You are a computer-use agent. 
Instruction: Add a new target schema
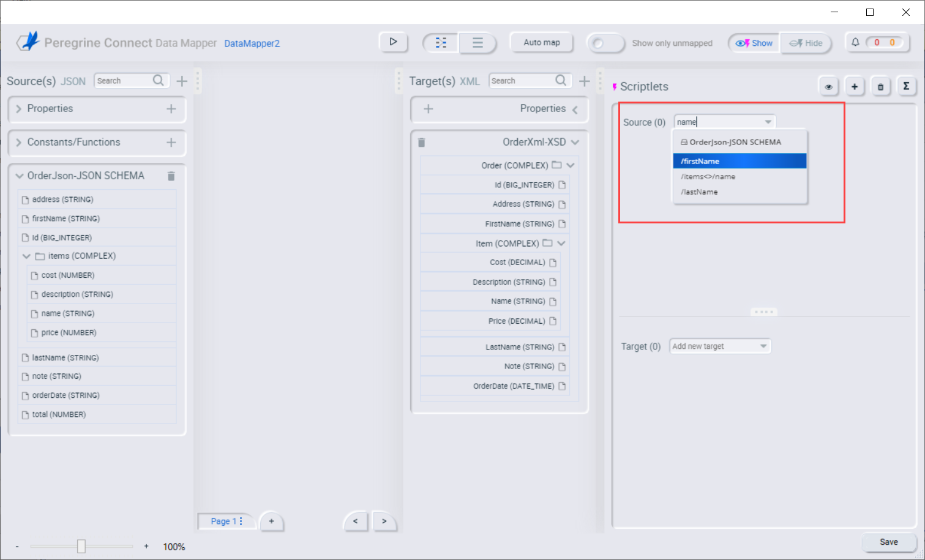coord(585,81)
